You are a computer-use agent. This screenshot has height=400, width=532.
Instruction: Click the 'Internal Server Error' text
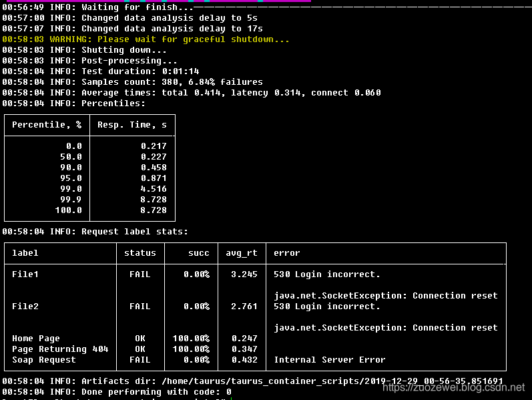click(330, 360)
